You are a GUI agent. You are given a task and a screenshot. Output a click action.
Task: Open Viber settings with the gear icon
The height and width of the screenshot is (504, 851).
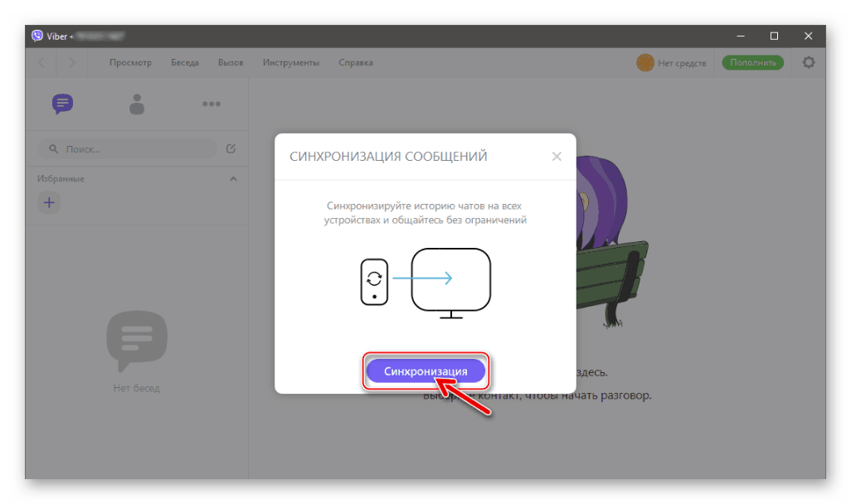pos(808,62)
